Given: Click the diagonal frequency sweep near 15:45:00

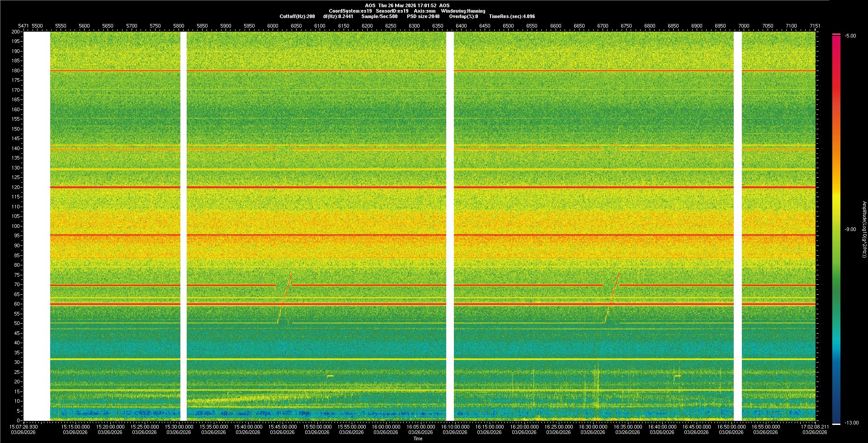Looking at the screenshot, I should pyautogui.click(x=285, y=298).
